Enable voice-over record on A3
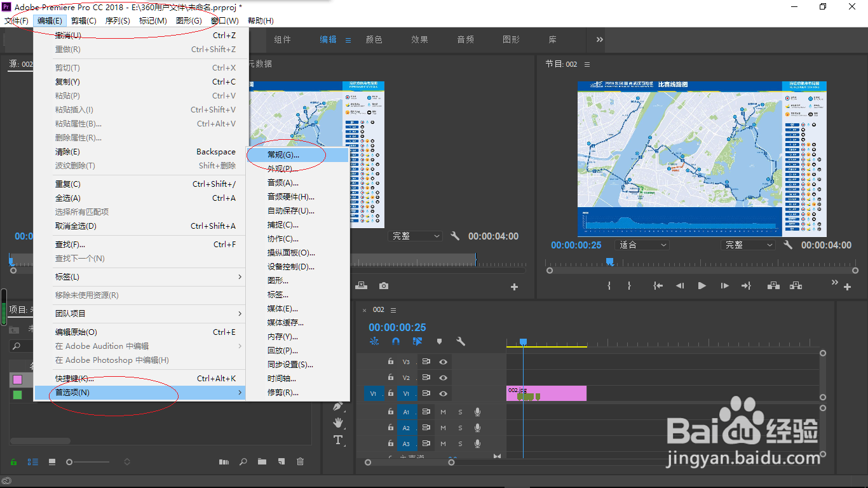868x488 pixels. point(477,444)
